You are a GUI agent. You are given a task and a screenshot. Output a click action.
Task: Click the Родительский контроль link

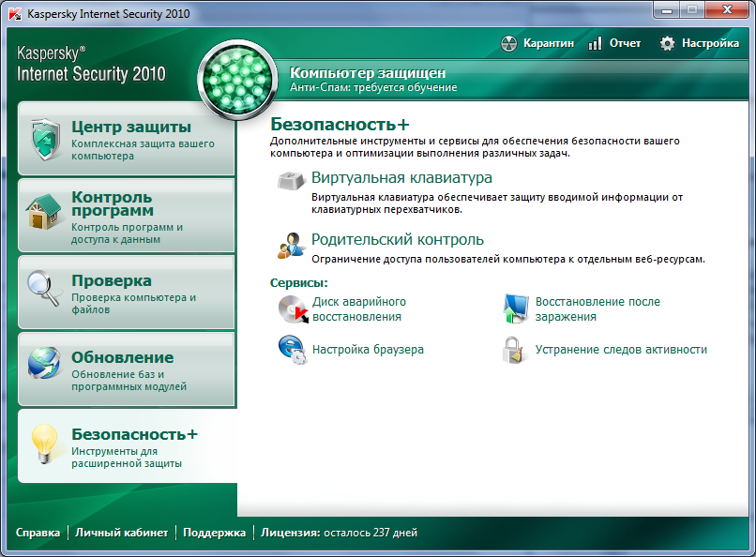tap(398, 240)
